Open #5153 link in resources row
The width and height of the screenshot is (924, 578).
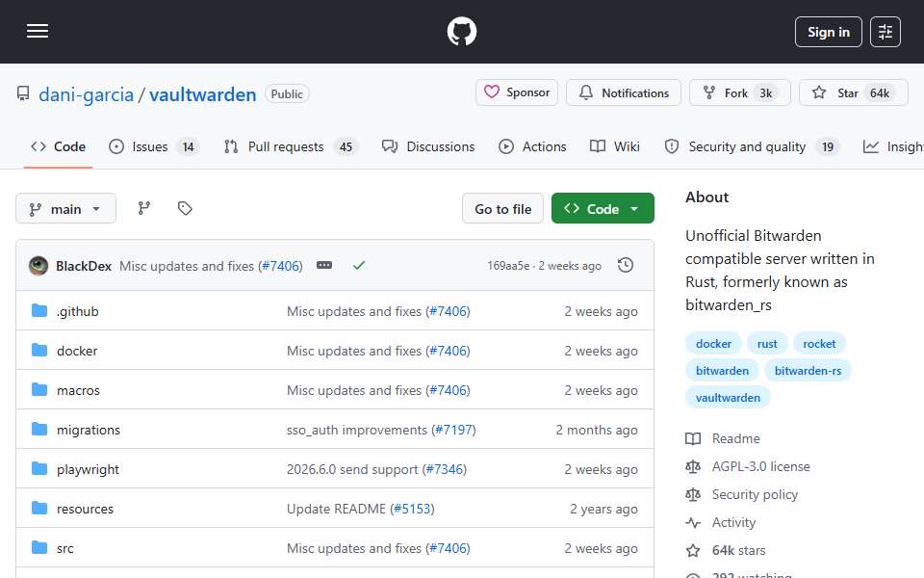coord(412,509)
